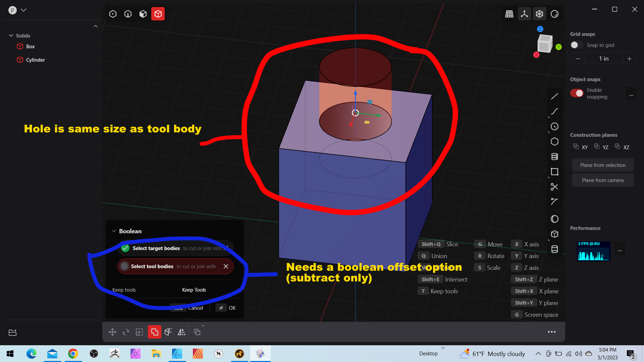Activate the solid selection mode icon
This screenshot has width=644, height=362.
[x=158, y=14]
